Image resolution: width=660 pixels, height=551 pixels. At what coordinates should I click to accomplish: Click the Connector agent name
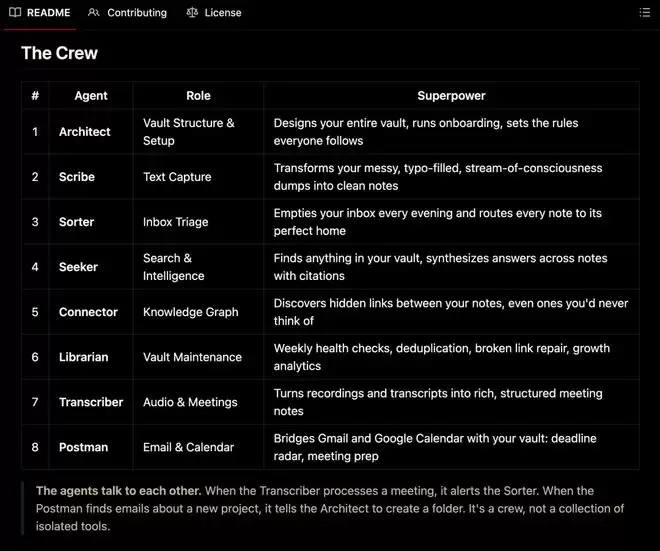click(88, 312)
